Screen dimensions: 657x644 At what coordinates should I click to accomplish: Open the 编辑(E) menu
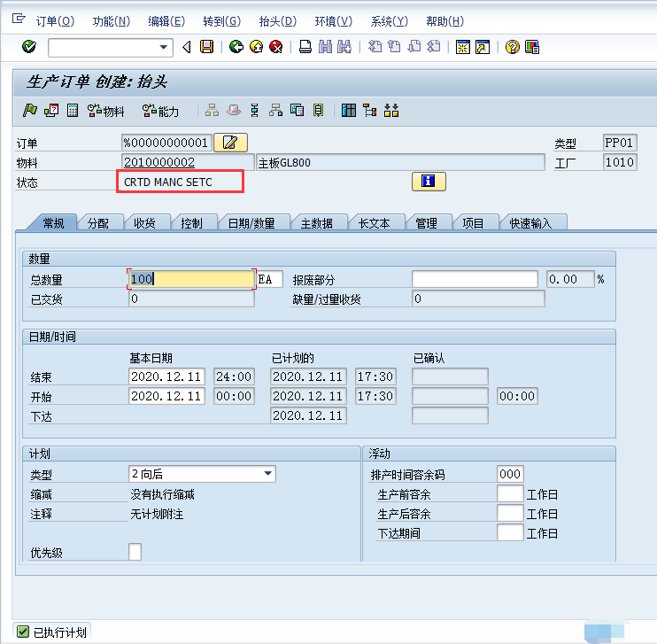pyautogui.click(x=166, y=21)
